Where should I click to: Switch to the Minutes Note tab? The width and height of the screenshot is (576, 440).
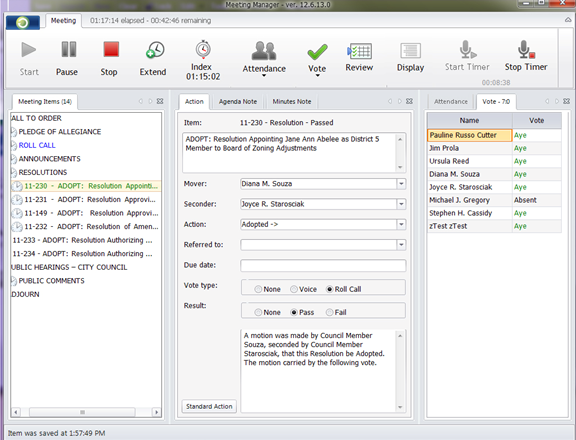pos(292,102)
